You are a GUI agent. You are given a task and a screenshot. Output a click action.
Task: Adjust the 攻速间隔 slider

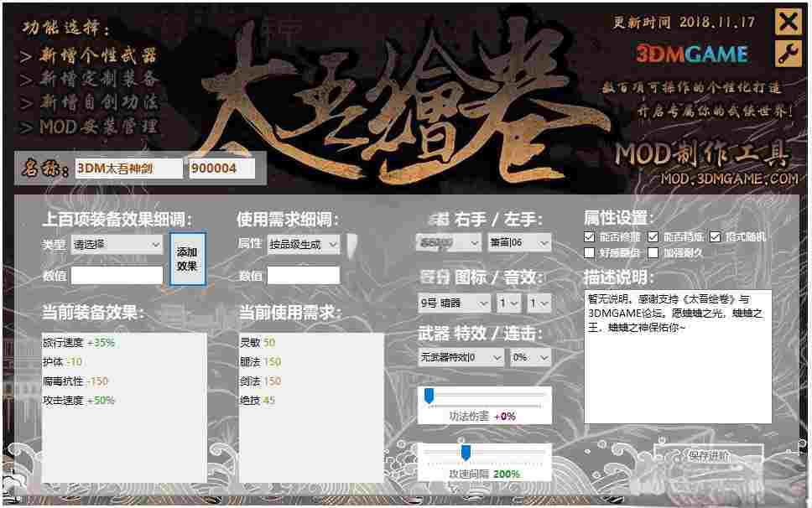pyautogui.click(x=466, y=453)
